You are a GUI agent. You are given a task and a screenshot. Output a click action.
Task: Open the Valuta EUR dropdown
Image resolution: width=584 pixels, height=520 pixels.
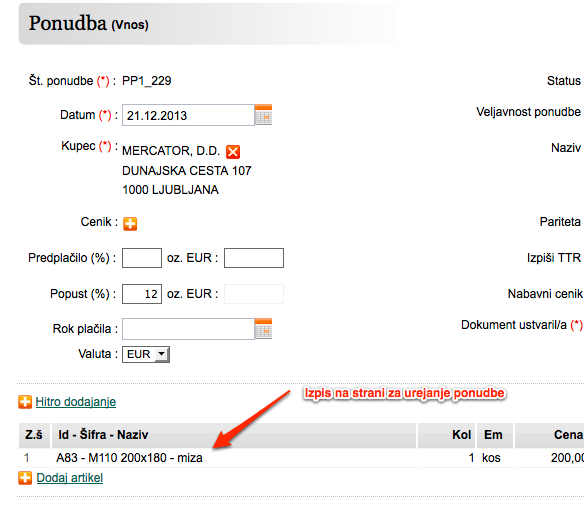tap(146, 354)
